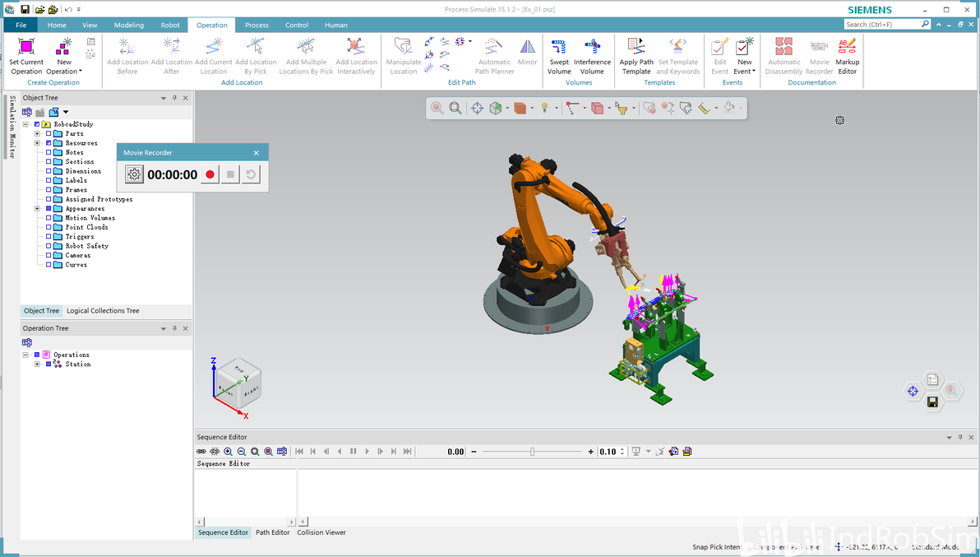Open Movie Recorder settings gear
The image size is (980, 557).
pyautogui.click(x=134, y=174)
